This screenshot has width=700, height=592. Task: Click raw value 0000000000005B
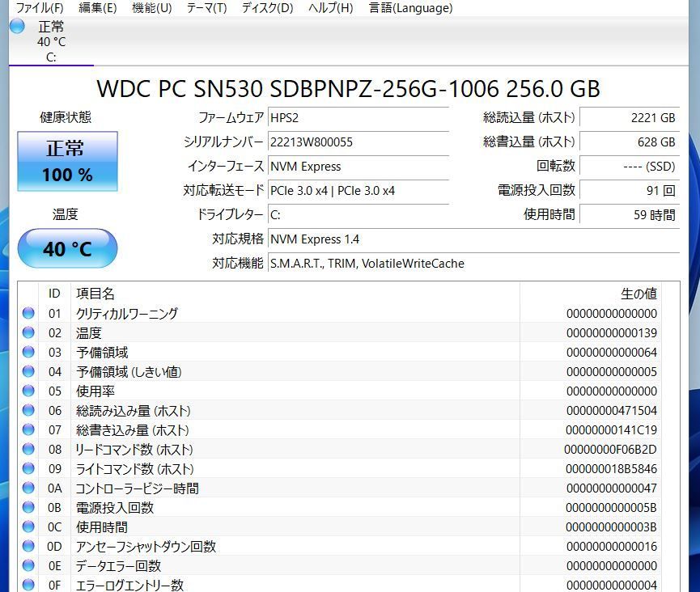(x=611, y=508)
